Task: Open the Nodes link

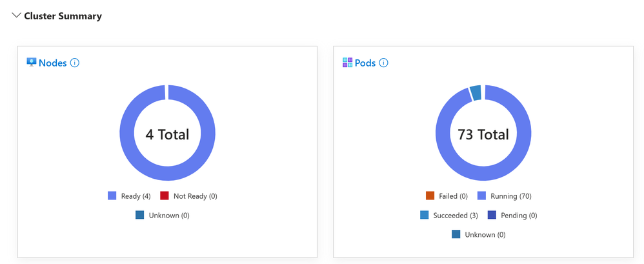Action: [x=52, y=63]
